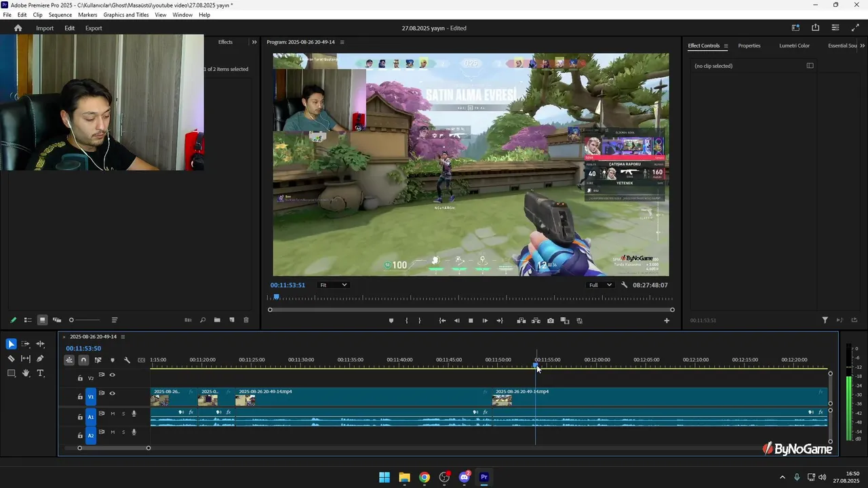Viewport: 868px width, 488px height.
Task: Go to Home screen icon
Action: point(18,28)
